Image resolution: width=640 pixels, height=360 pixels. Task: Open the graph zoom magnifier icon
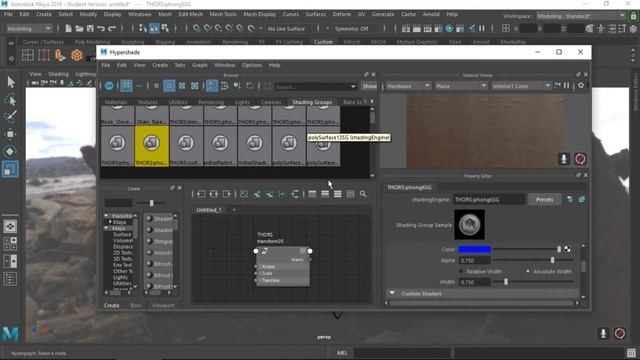363,194
